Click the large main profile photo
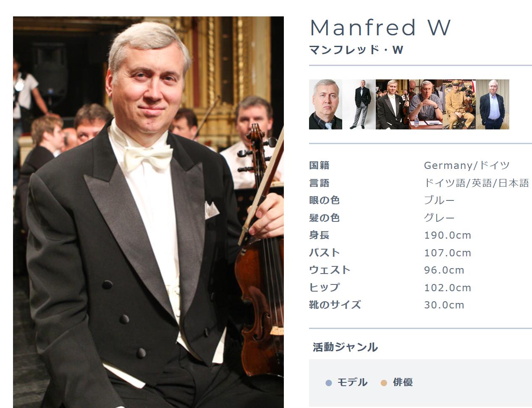 [148, 212]
